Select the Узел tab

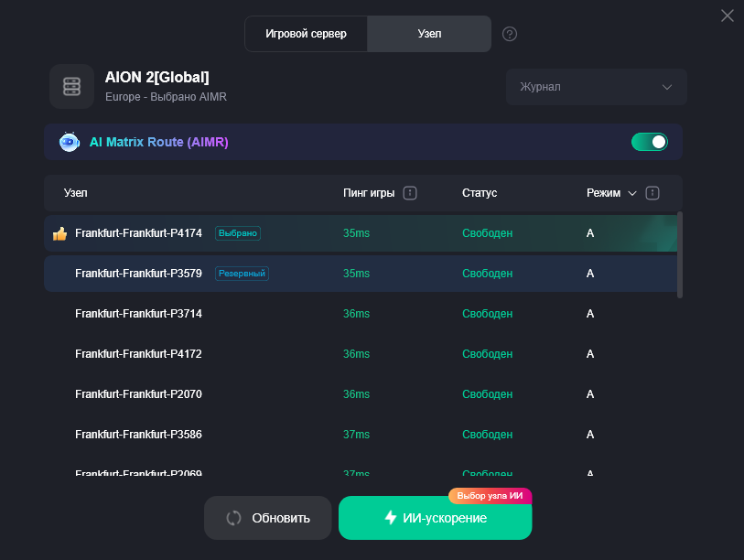pyautogui.click(x=429, y=34)
